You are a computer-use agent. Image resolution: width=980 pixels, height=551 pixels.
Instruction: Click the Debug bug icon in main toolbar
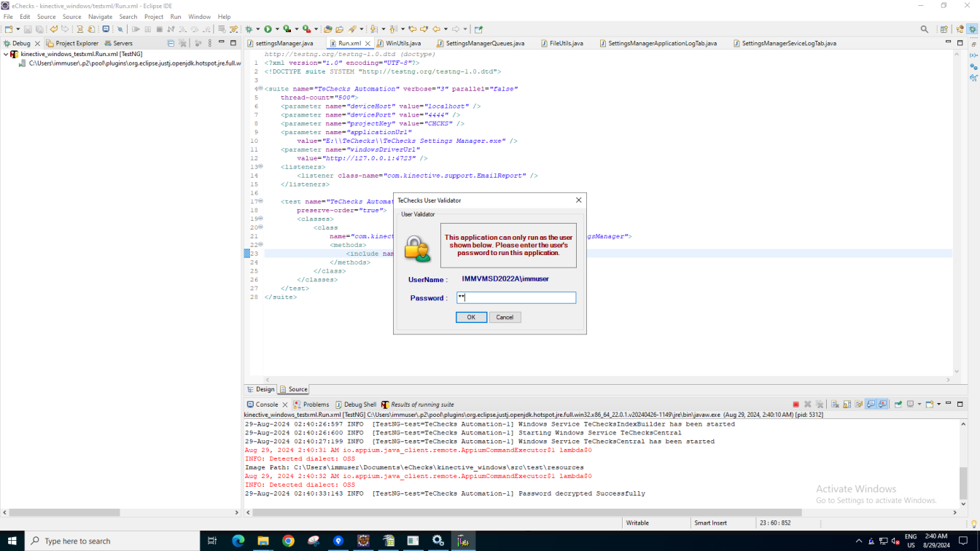249,29
